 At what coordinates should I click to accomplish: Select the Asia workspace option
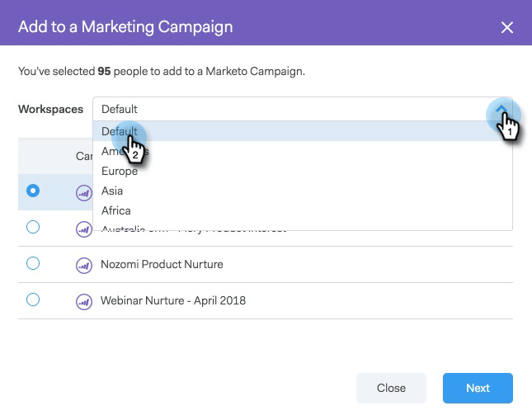pos(112,191)
